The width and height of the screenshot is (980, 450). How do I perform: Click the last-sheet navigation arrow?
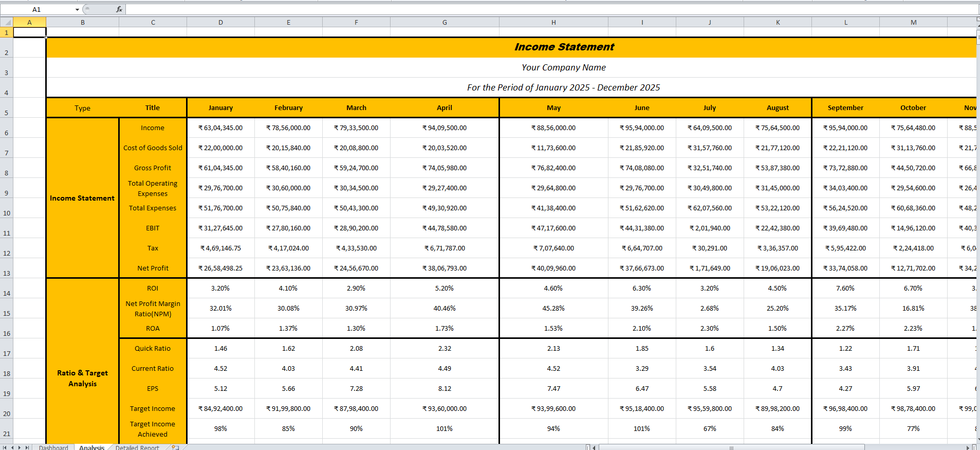(x=27, y=447)
